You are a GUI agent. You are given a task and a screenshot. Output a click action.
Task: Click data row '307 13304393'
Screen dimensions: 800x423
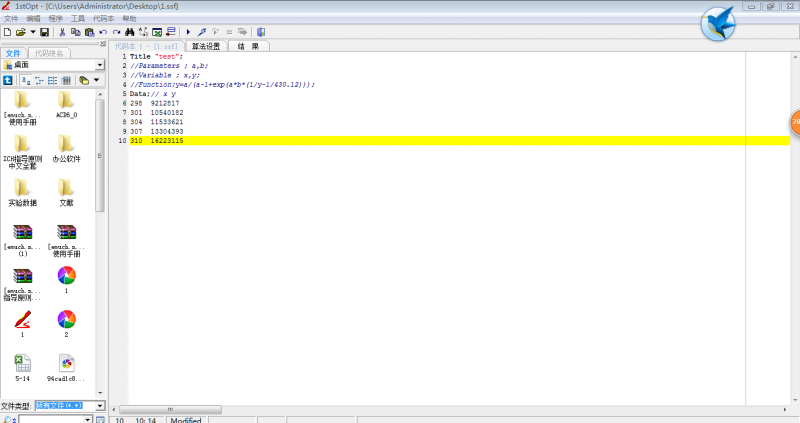coord(157,132)
